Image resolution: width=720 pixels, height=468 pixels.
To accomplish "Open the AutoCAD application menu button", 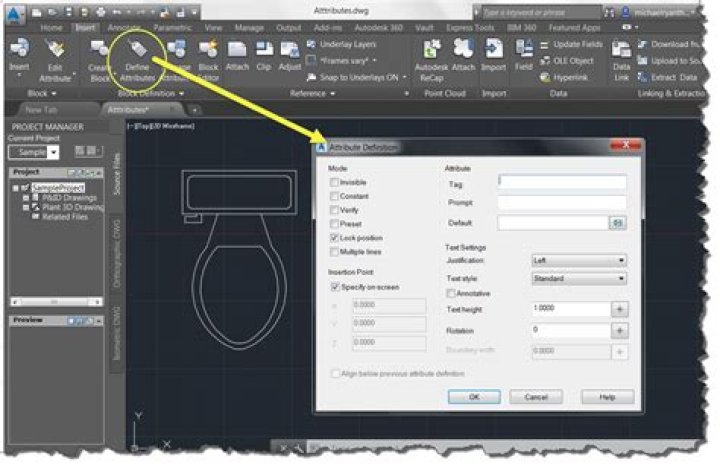I will pyautogui.click(x=15, y=14).
